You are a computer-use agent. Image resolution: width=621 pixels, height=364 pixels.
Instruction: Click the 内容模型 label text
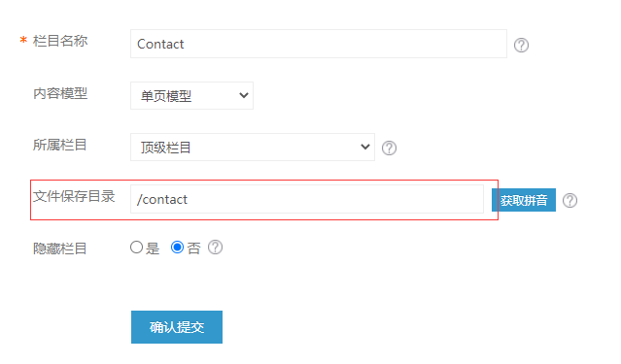pos(60,93)
